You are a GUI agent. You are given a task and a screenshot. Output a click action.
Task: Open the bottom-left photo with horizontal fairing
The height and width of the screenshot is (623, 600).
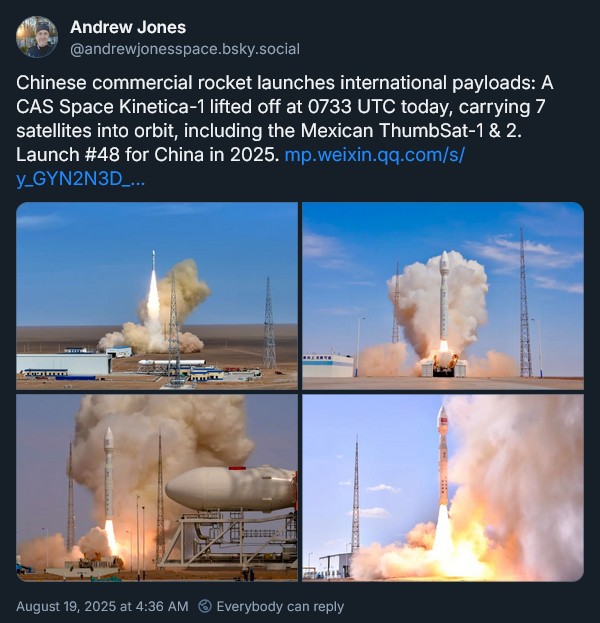pyautogui.click(x=157, y=488)
